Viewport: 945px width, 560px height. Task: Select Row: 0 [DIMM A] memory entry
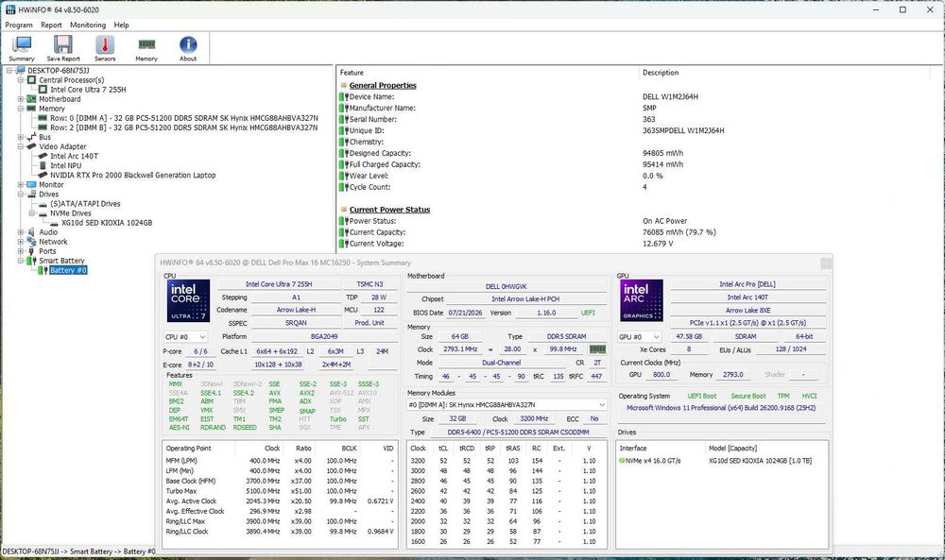click(x=184, y=119)
